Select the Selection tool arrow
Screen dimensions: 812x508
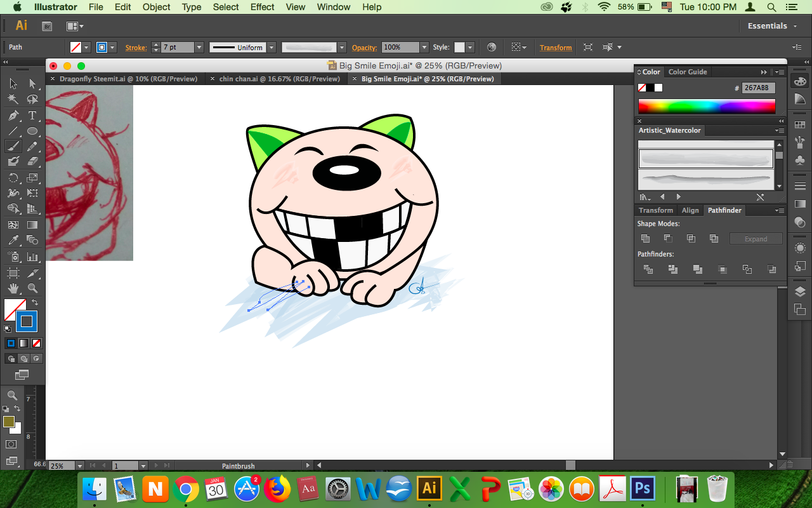pos(13,83)
